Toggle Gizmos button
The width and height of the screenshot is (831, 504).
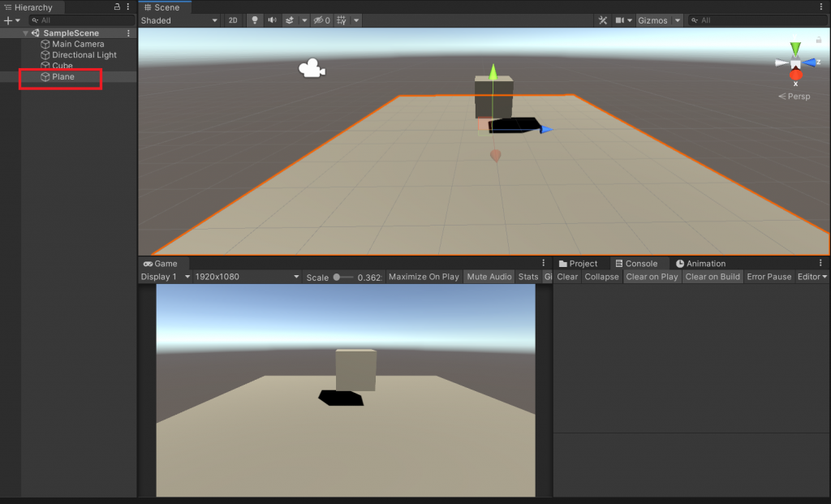(x=653, y=20)
